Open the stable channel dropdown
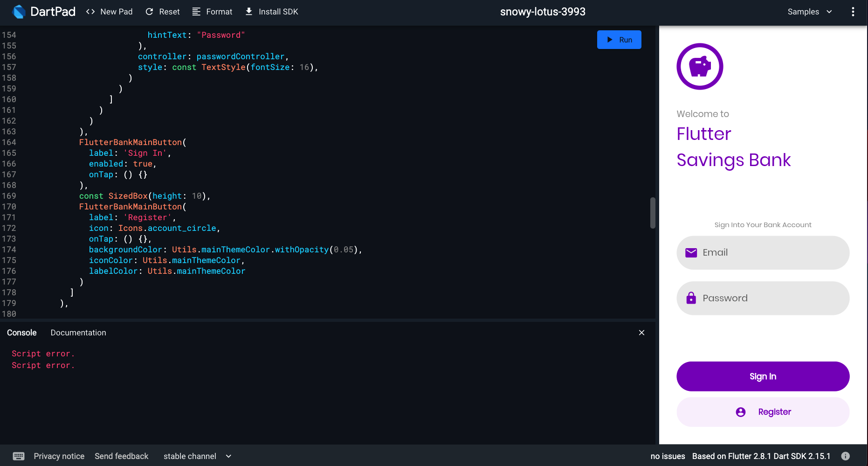 coord(197,456)
